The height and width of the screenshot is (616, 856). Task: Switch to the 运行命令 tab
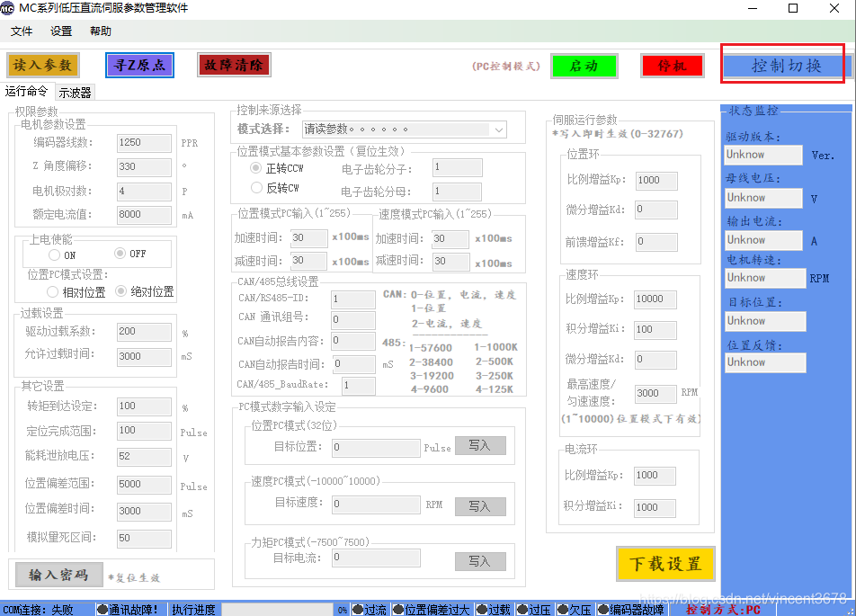tap(27, 91)
